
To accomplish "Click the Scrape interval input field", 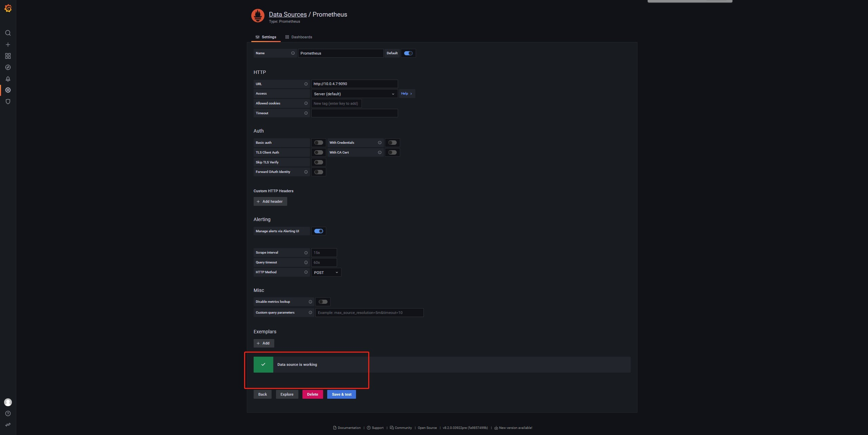I will (324, 253).
